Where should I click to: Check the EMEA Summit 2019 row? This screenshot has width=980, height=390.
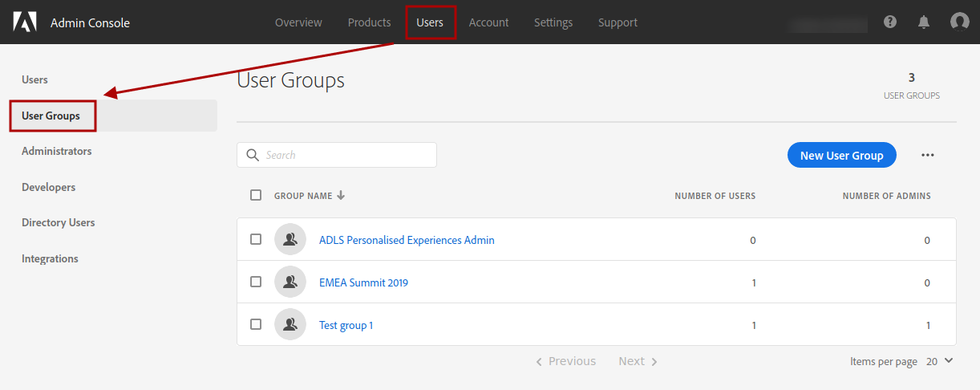[256, 282]
